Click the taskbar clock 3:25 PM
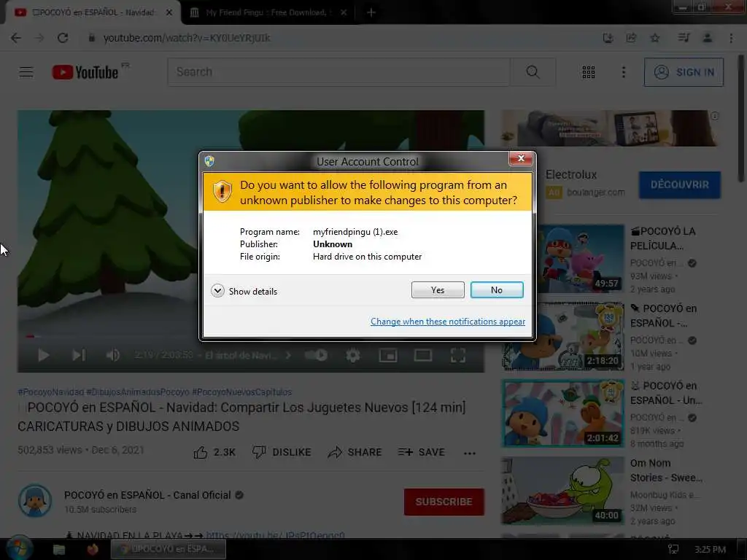Image resolution: width=747 pixels, height=560 pixels. pos(710,550)
